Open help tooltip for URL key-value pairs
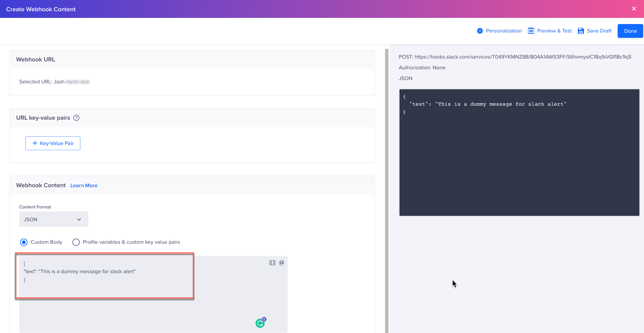Viewport: 644px width, 333px height. pyautogui.click(x=76, y=118)
